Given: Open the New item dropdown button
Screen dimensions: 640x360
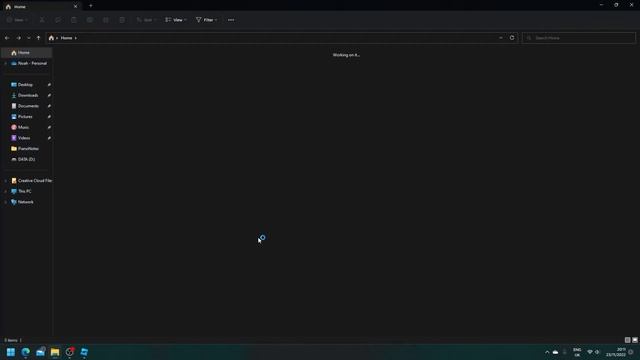Looking at the screenshot, I should [18, 20].
